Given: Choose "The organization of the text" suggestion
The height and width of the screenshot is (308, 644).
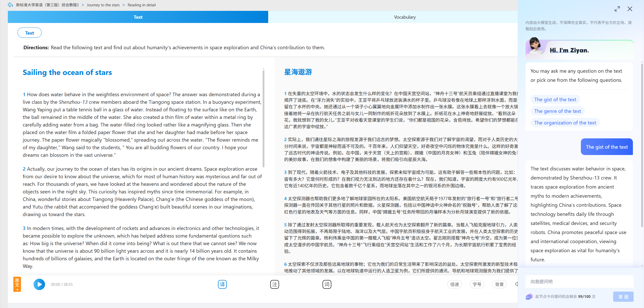Looking at the screenshot, I should coord(565,123).
